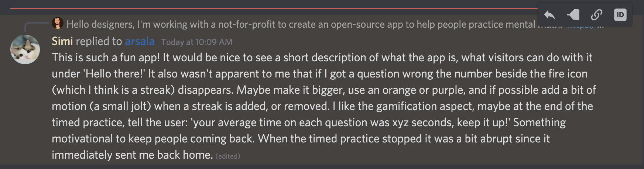Click arsala's small avatar in reply preview
644x169 pixels.
click(x=57, y=24)
